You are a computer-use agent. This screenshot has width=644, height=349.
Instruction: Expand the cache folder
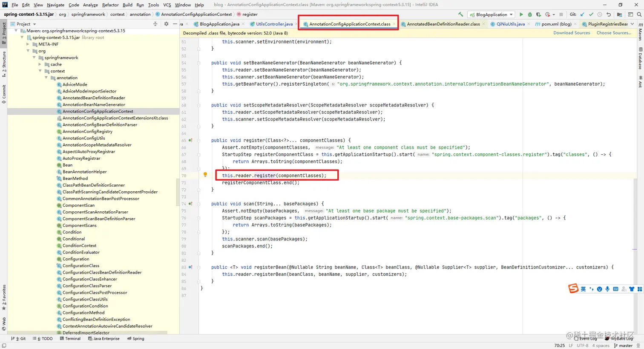coord(40,64)
